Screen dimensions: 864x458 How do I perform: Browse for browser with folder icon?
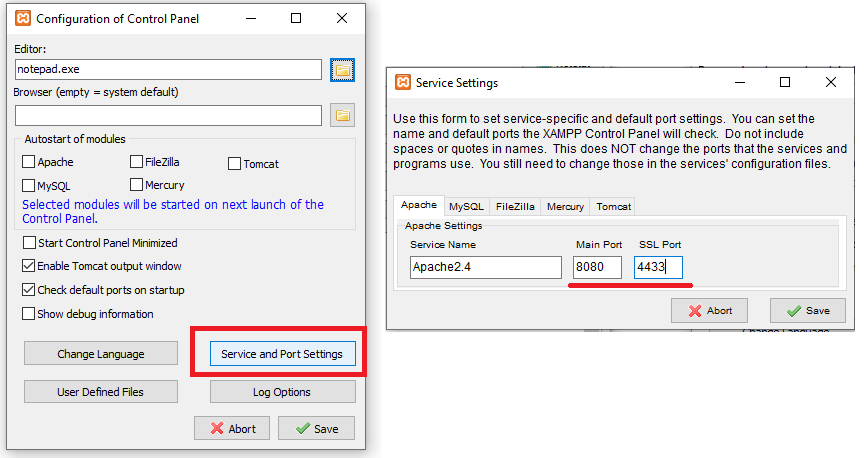pos(342,115)
